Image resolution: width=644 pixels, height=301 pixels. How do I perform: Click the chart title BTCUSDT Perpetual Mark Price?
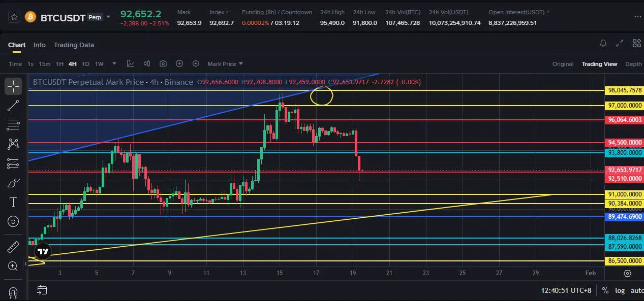pyautogui.click(x=88, y=82)
